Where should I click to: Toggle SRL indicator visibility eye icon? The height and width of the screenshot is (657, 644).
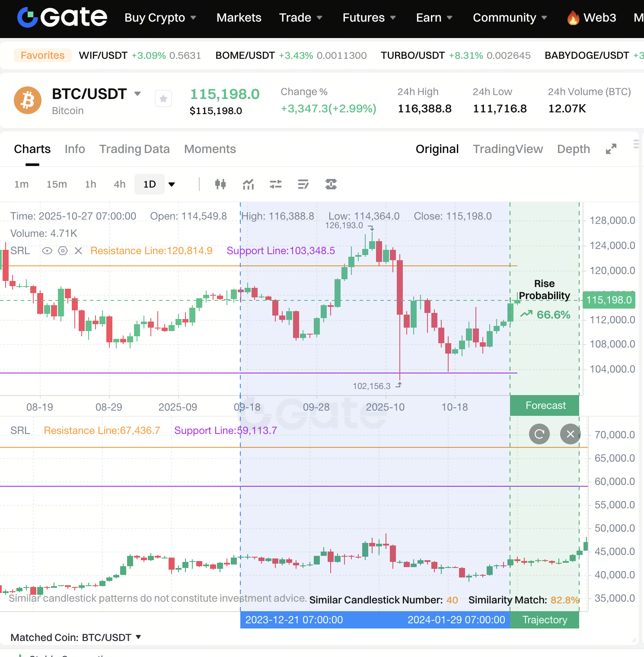(47, 251)
